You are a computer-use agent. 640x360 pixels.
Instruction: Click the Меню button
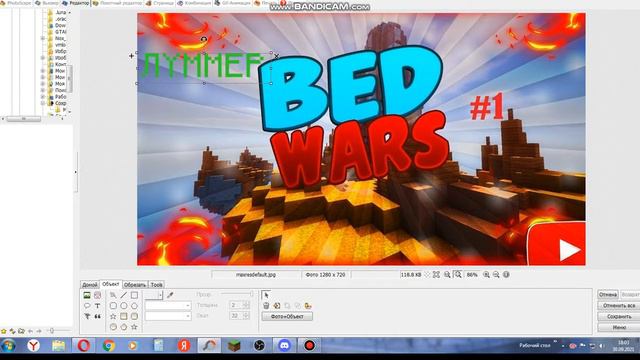(619, 327)
